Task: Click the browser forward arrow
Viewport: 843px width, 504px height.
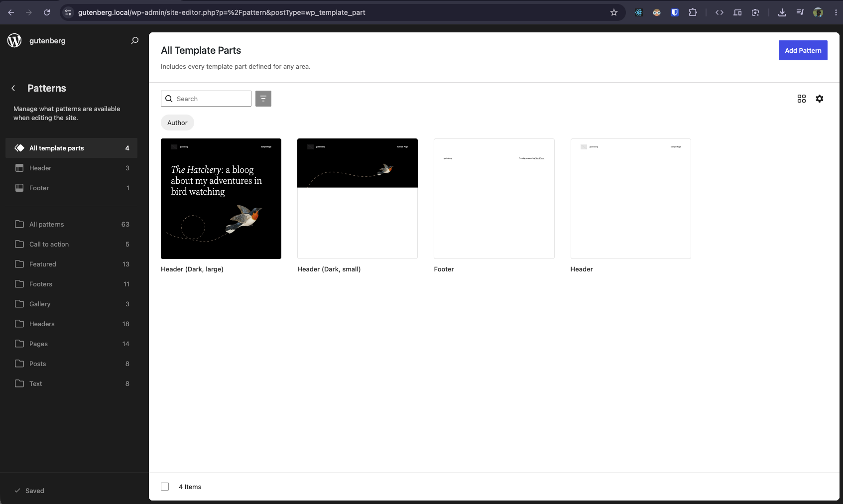Action: (29, 12)
